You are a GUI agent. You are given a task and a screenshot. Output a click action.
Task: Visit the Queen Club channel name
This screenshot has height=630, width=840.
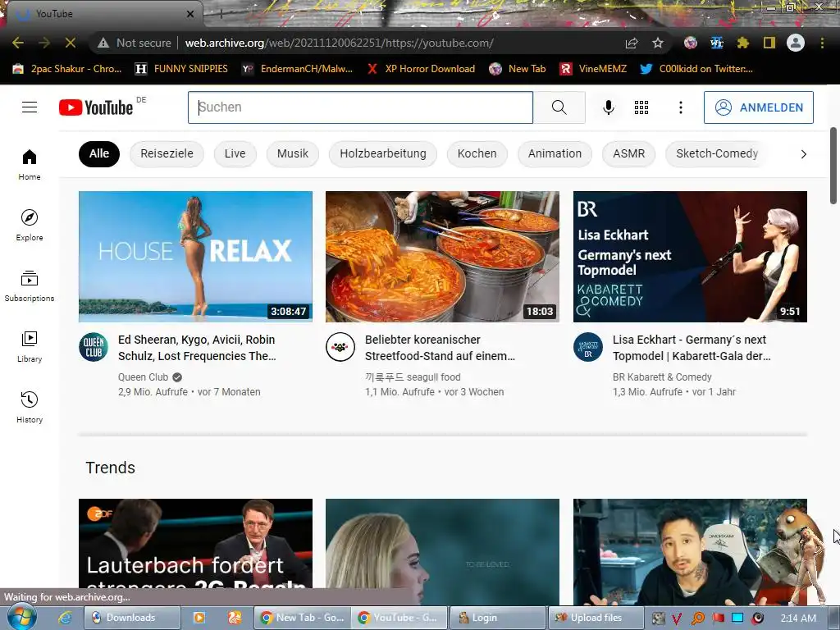[143, 377]
